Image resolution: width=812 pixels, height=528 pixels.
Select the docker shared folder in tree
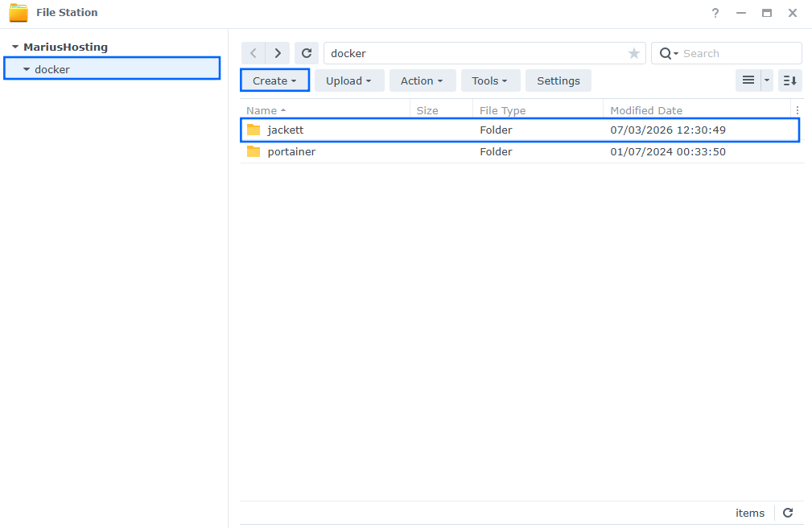pos(112,69)
